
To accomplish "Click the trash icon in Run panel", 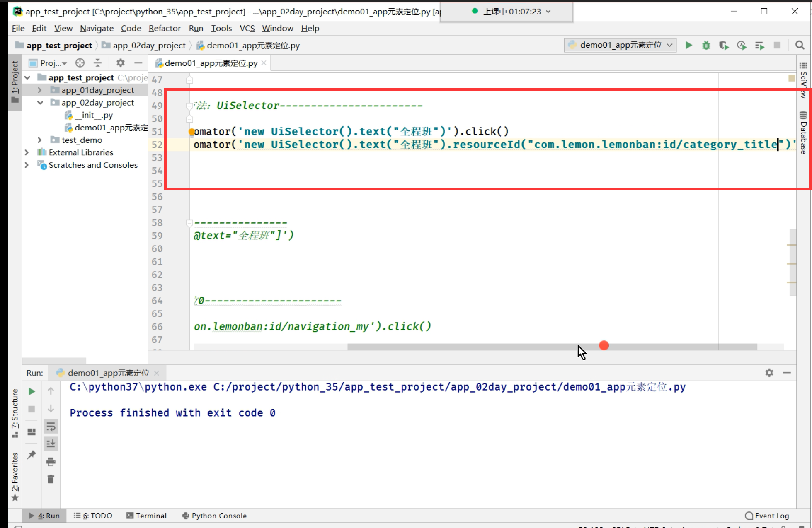I will [51, 479].
